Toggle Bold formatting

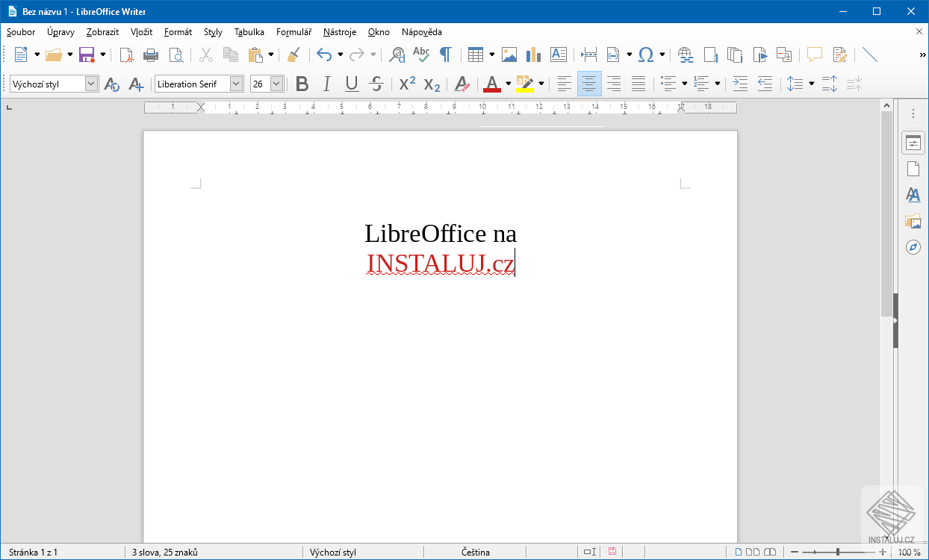tap(302, 84)
